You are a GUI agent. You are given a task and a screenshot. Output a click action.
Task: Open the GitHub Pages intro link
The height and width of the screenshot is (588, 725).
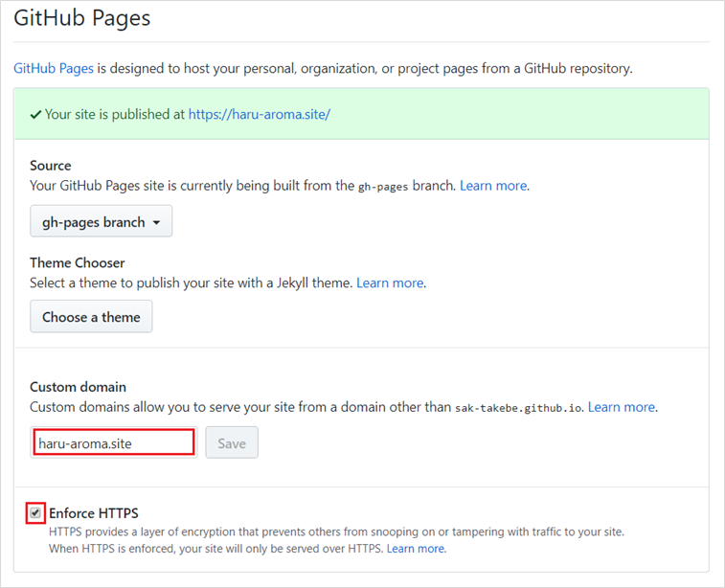coord(54,69)
